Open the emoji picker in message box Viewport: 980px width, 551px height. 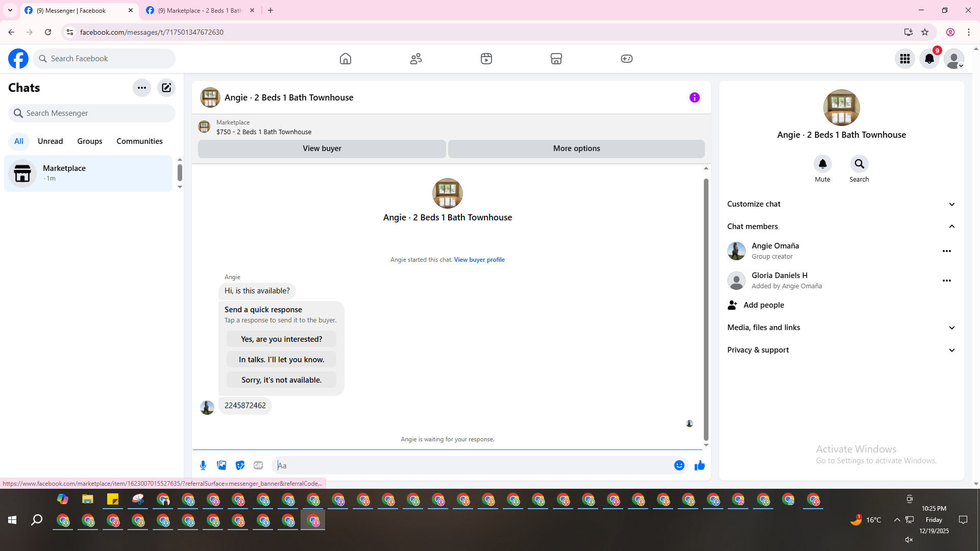679,465
